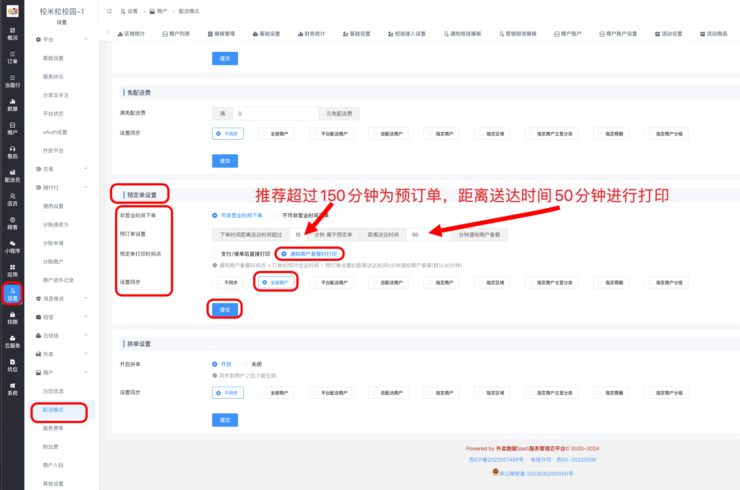The height and width of the screenshot is (490, 740).
Task: Select 关闭 radio under 开启拼单
Action: [x=247, y=364]
